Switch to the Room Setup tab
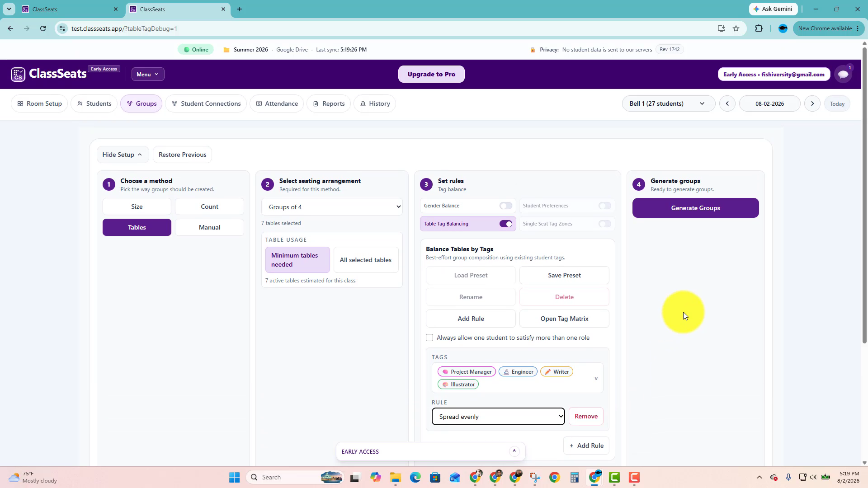The height and width of the screenshot is (488, 868). (40, 103)
